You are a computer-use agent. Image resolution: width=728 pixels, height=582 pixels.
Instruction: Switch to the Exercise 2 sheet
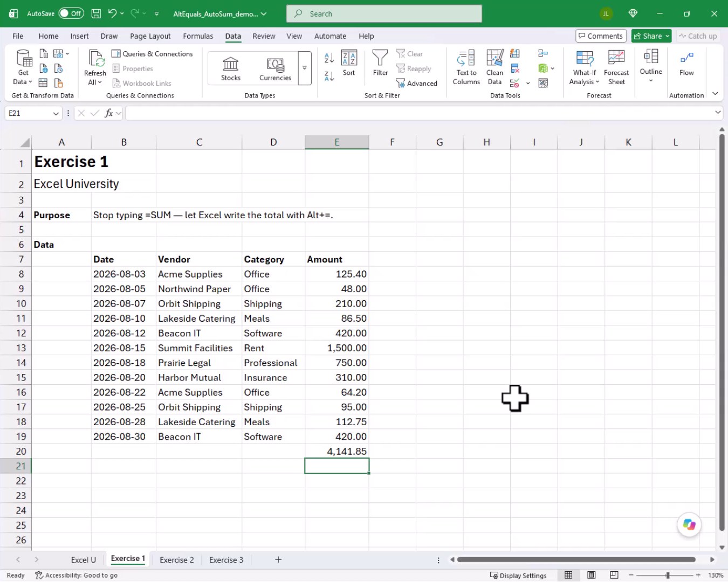pos(176,560)
